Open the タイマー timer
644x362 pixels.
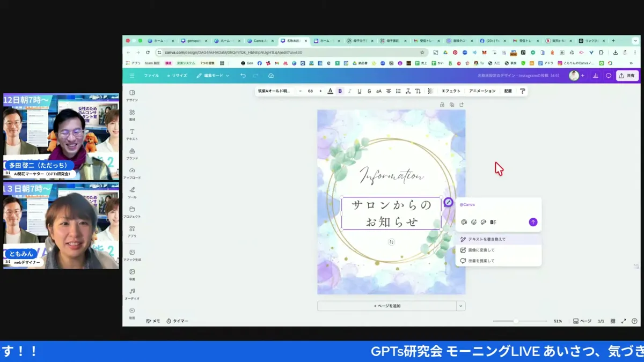point(177,321)
